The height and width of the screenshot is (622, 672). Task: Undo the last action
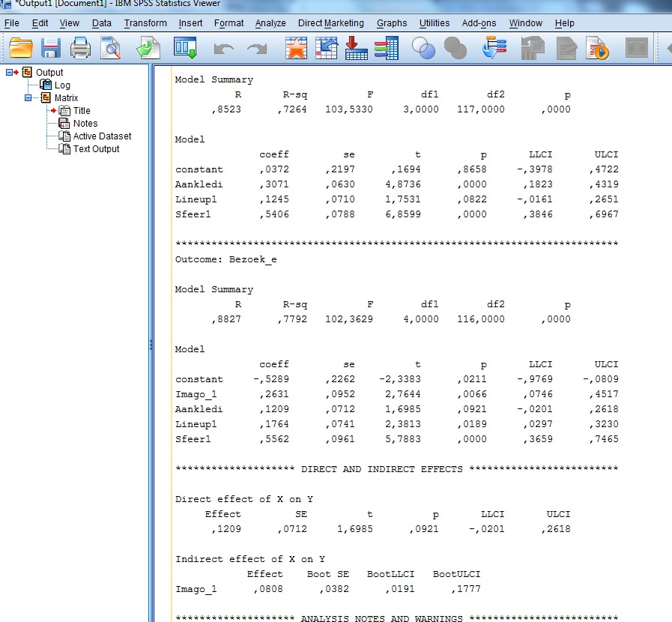223,48
